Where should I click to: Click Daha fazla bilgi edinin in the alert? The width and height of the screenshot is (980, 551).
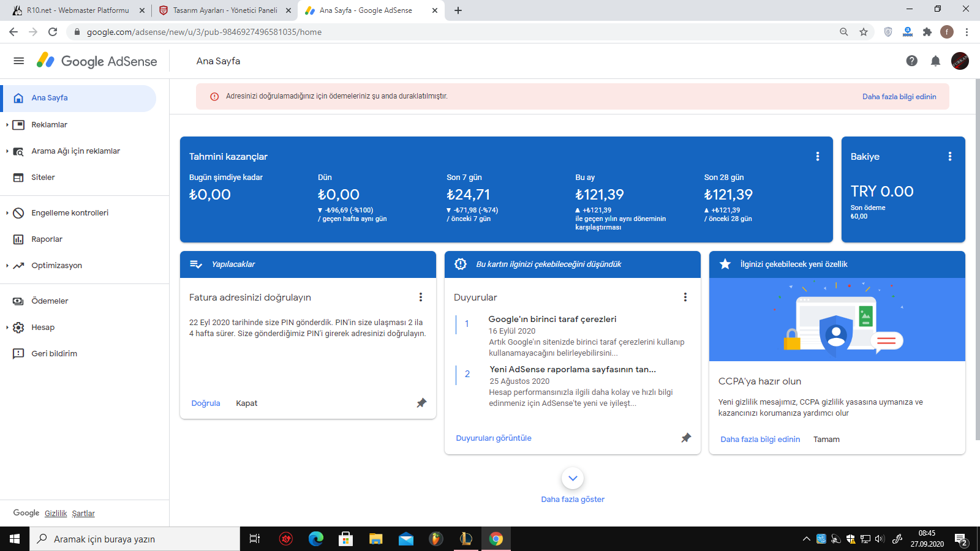point(899,97)
